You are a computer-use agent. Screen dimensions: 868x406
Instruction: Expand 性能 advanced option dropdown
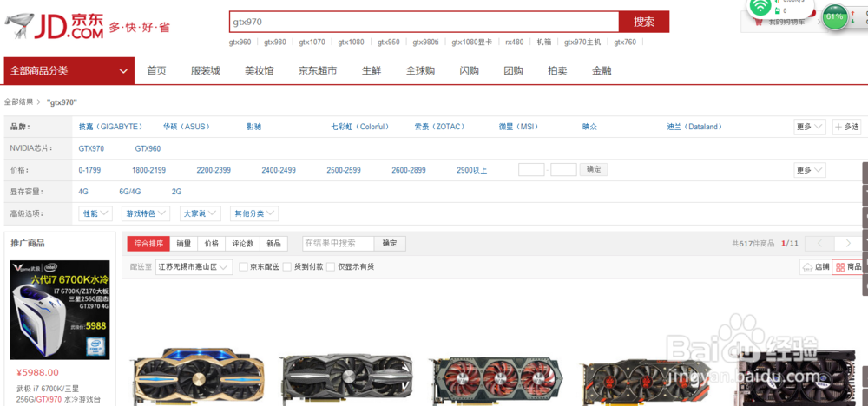[95, 213]
